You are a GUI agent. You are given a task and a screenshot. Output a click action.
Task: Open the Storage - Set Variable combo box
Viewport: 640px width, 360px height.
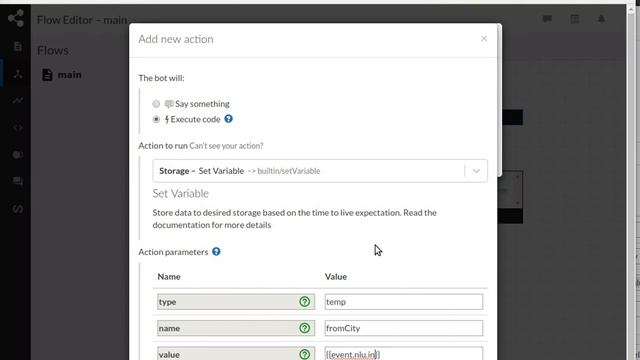coord(320,171)
